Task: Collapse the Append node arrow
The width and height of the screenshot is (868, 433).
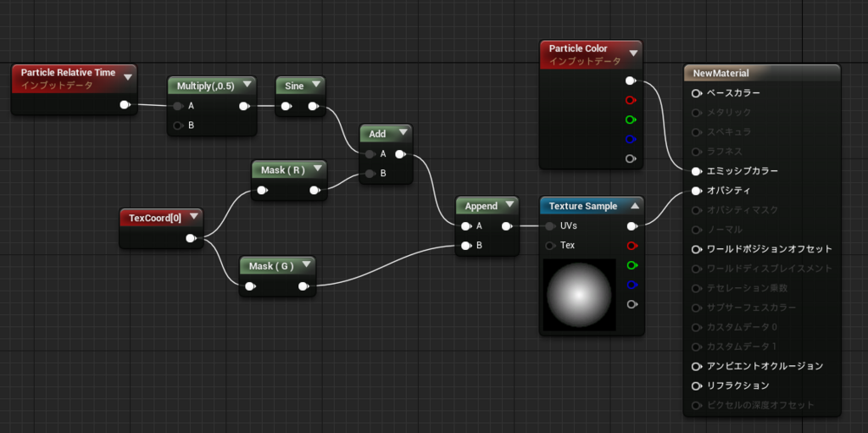Action: pos(509,204)
